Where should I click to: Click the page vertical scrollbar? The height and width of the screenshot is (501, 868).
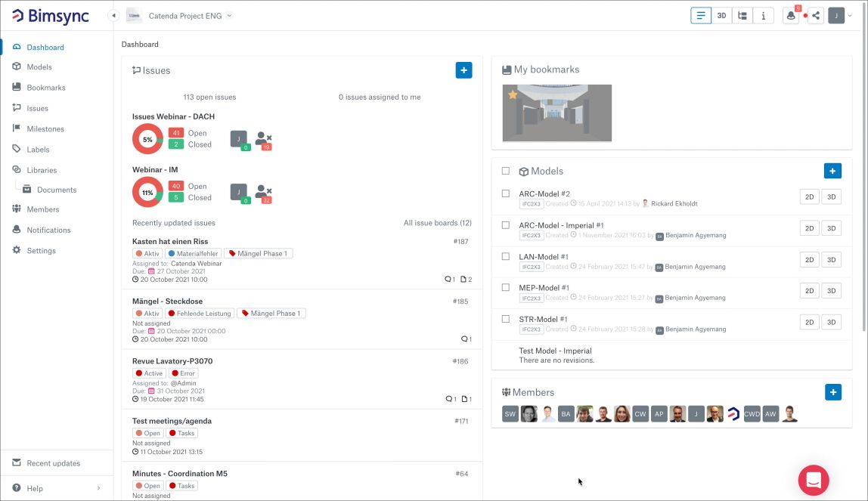pyautogui.click(x=864, y=166)
